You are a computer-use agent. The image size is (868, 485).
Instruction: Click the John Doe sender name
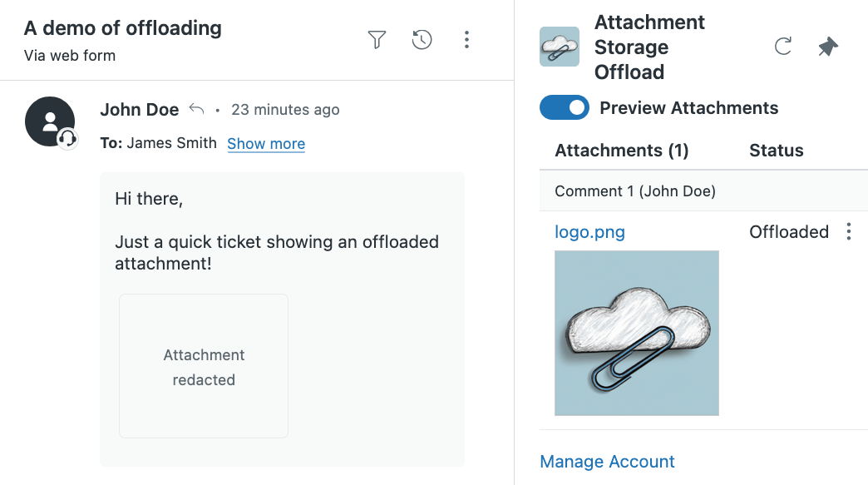[x=140, y=110]
